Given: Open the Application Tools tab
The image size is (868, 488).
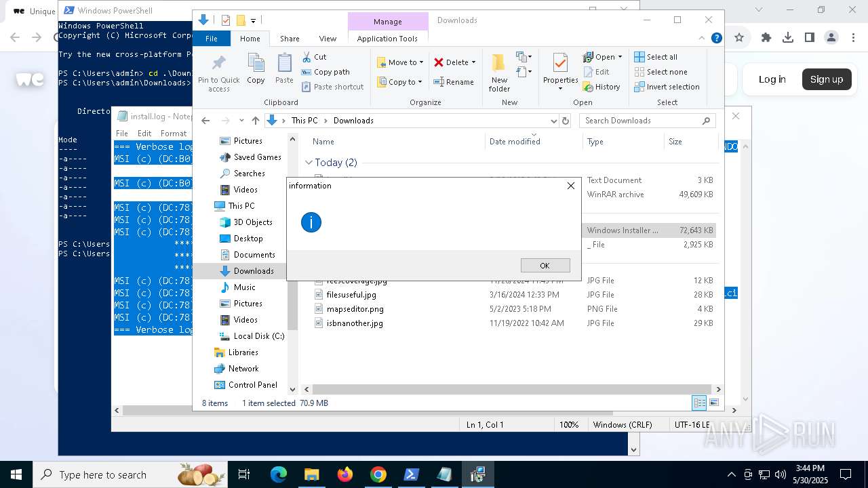Looking at the screenshot, I should (387, 39).
